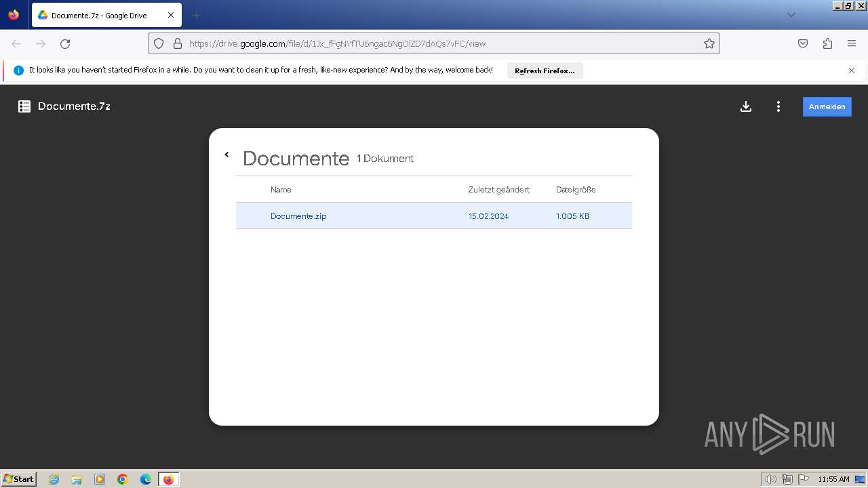The width and height of the screenshot is (868, 488).
Task: Click the info icon in notification bar
Action: pos(18,70)
